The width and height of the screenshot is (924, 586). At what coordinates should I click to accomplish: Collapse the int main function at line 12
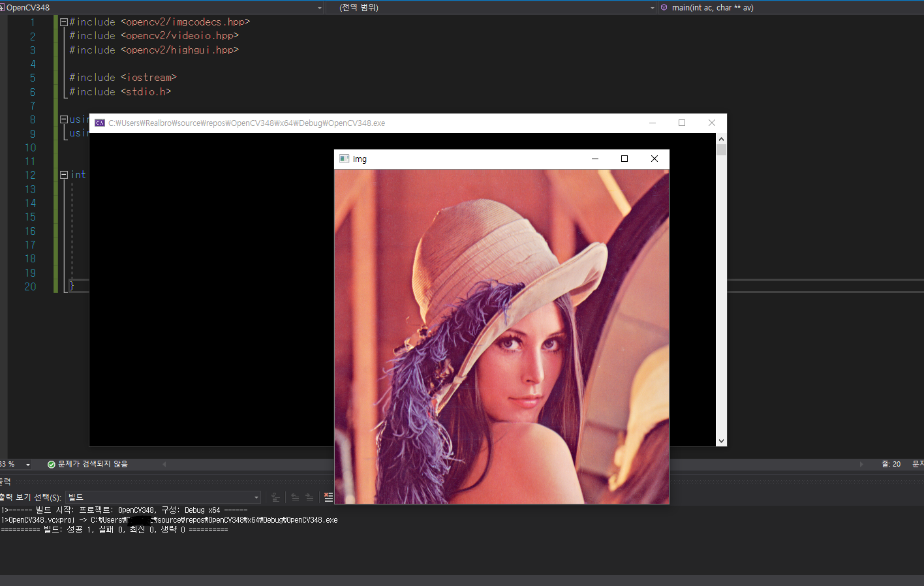64,175
